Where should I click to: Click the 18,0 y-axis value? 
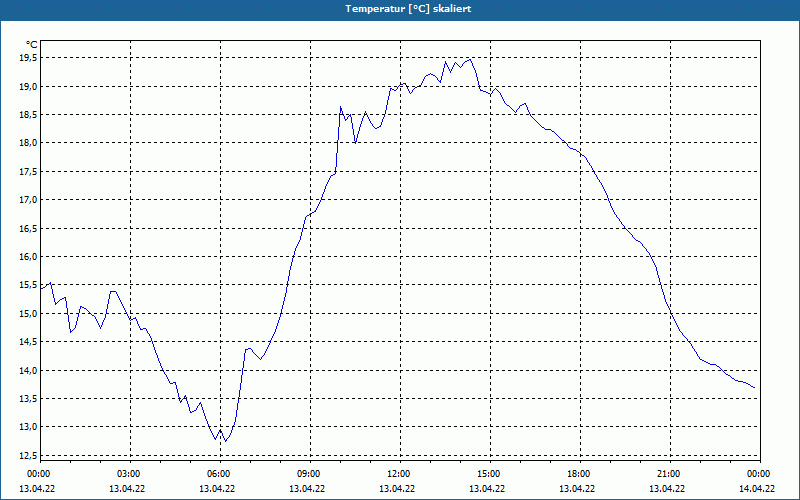click(x=29, y=143)
